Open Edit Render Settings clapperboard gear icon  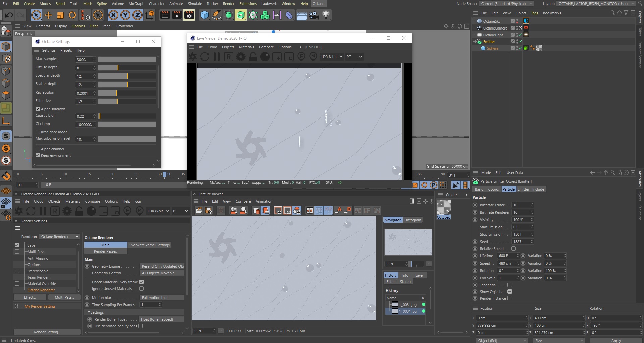(x=189, y=15)
